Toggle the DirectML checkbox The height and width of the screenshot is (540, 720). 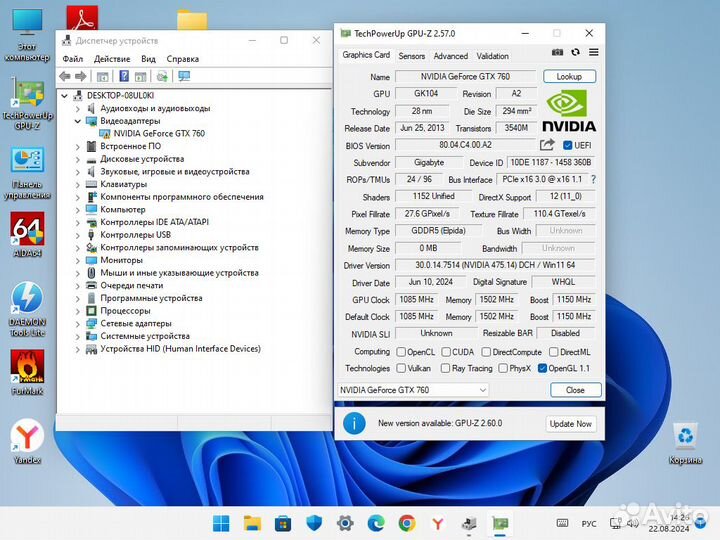point(554,352)
